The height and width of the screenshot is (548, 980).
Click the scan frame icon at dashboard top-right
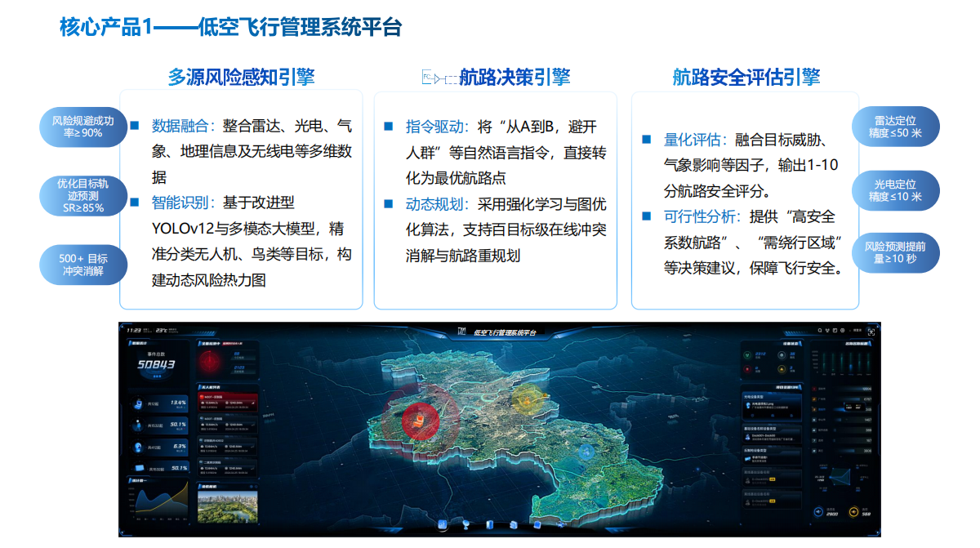point(871,332)
